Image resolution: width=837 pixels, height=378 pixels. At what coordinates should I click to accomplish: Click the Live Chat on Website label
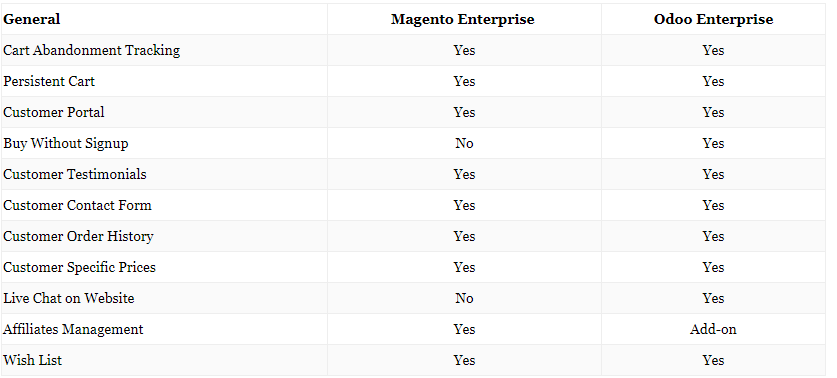tap(68, 298)
